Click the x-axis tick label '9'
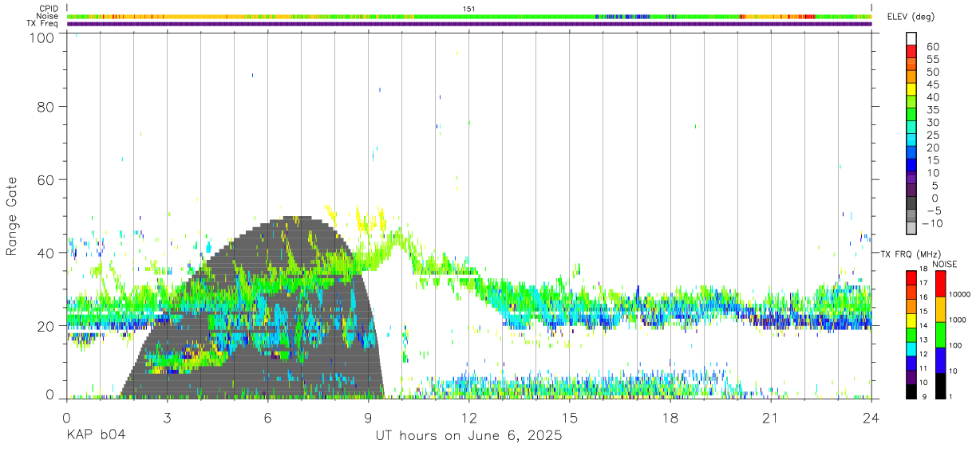Image resolution: width=980 pixels, height=452 pixels. (368, 419)
